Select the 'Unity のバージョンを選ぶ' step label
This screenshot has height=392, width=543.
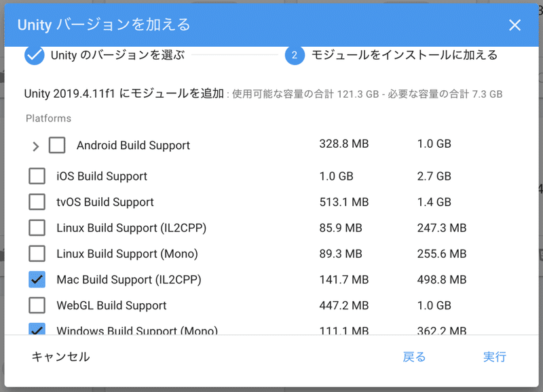(x=117, y=55)
